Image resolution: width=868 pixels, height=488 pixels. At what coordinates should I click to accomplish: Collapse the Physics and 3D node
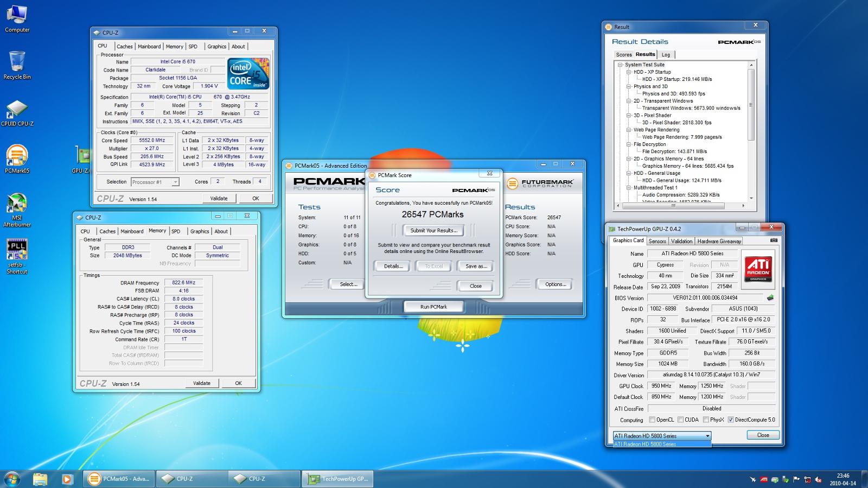[629, 86]
